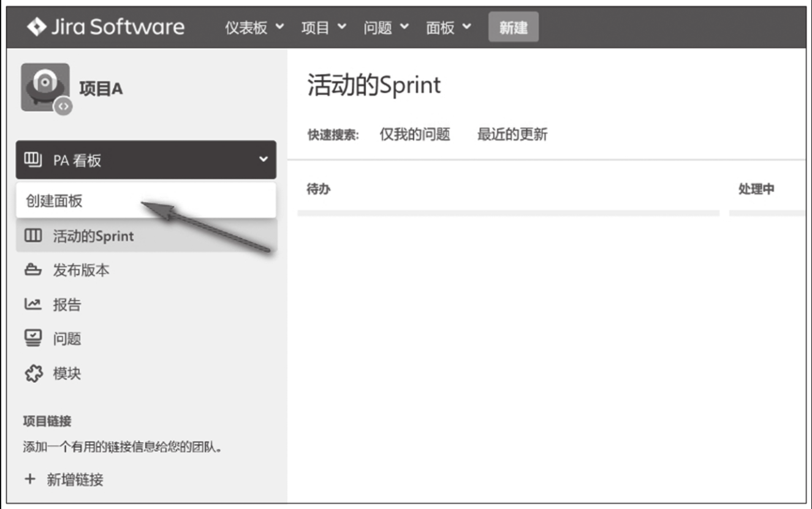Click the board icon beside PA 看板
This screenshot has width=812, height=509.
32,159
